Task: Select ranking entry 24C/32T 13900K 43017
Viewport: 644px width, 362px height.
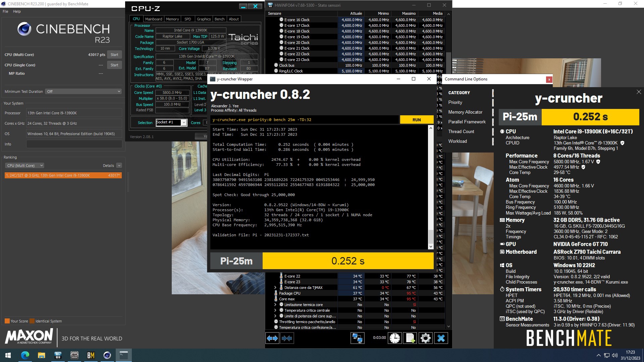Action: [63, 175]
